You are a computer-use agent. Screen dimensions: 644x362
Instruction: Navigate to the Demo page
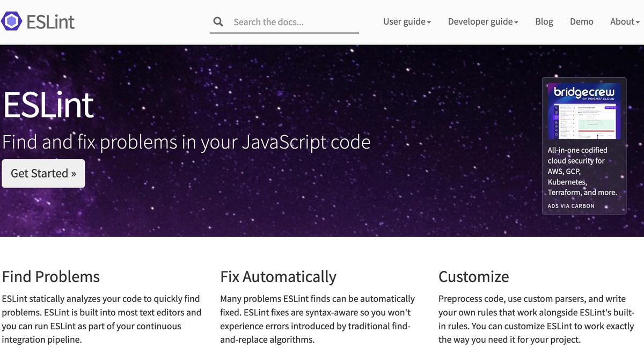coord(582,21)
